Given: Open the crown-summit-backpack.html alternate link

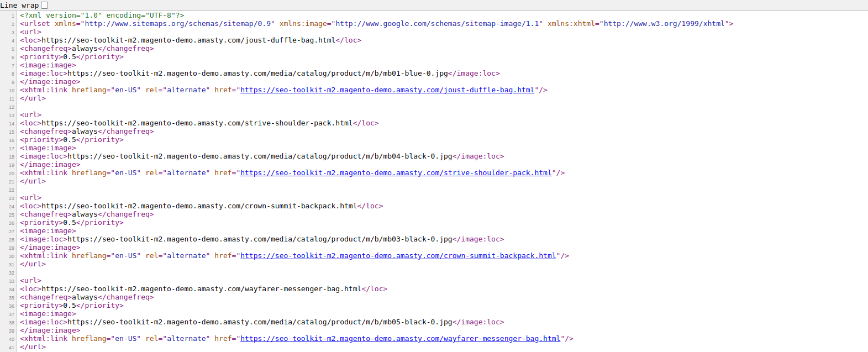Looking at the screenshot, I should 398,256.
